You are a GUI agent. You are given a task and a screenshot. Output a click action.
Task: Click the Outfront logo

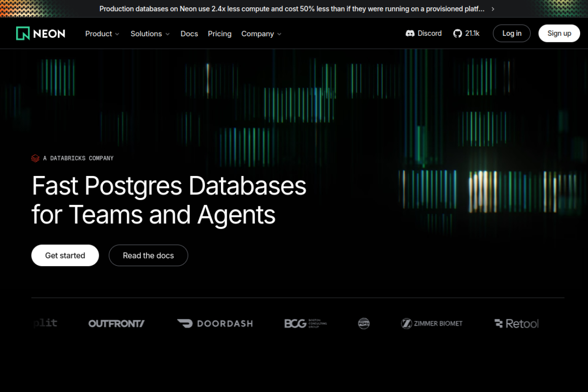pyautogui.click(x=116, y=324)
